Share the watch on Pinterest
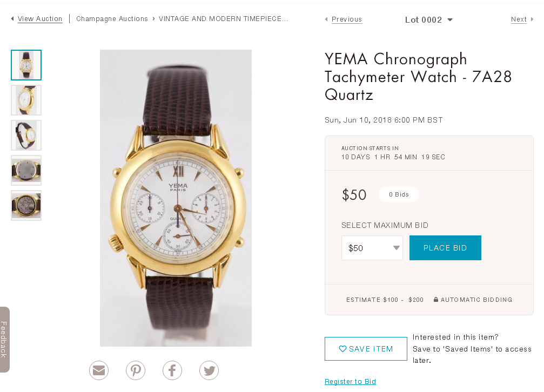This screenshot has height=392, width=544. 136,370
